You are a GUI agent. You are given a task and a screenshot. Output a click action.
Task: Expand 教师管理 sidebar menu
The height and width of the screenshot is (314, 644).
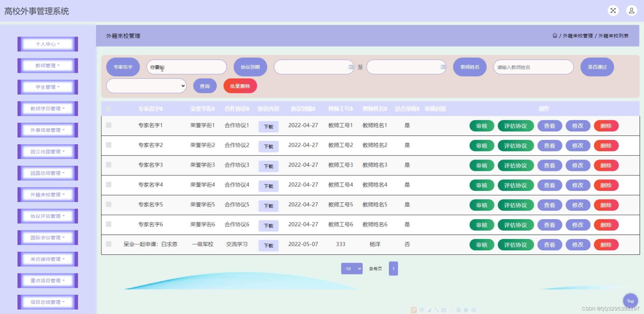(x=48, y=65)
